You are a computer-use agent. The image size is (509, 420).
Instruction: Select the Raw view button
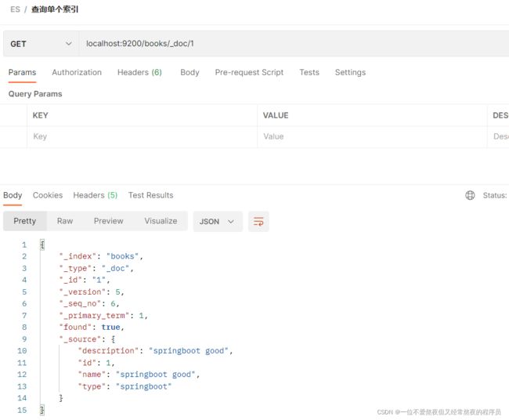pos(65,221)
